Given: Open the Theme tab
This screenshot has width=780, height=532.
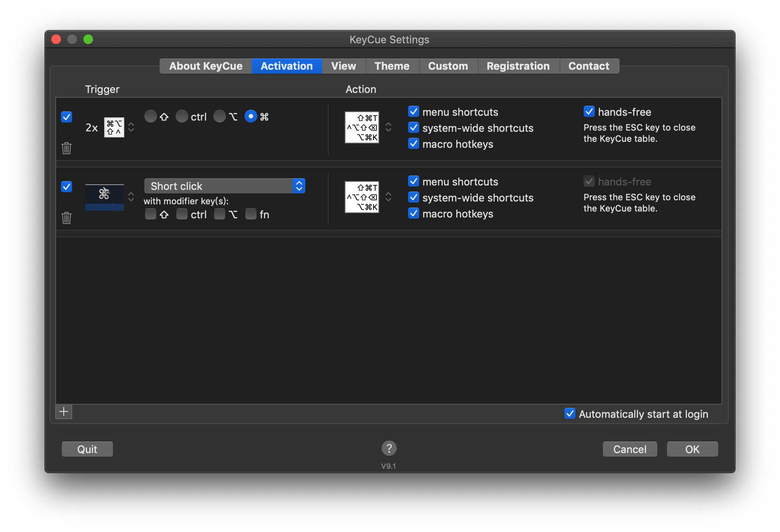Looking at the screenshot, I should coord(392,66).
